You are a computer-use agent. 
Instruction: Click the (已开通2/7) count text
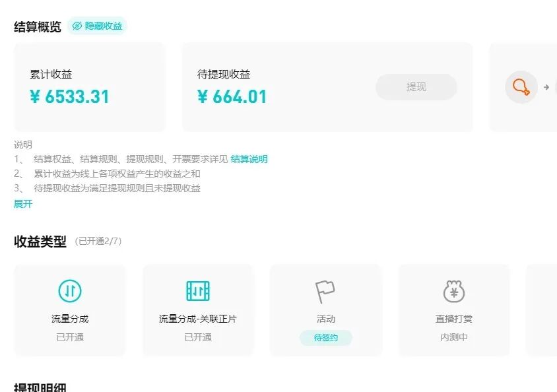tap(98, 242)
